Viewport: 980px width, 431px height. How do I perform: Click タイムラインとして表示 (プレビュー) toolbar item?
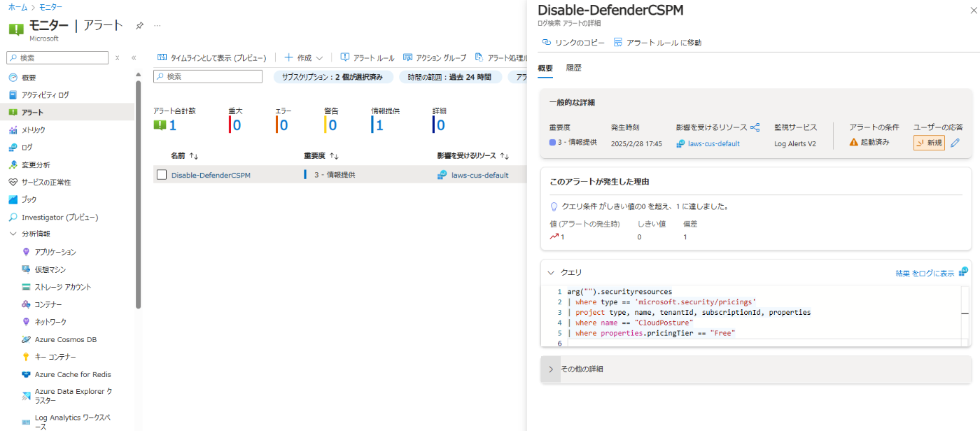(212, 58)
